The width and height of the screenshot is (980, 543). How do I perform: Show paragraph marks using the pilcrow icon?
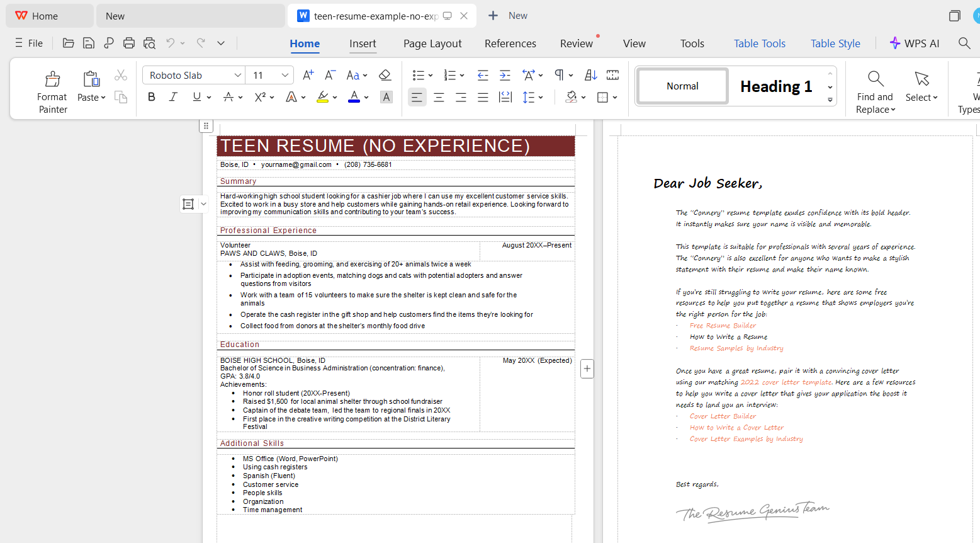coord(560,74)
